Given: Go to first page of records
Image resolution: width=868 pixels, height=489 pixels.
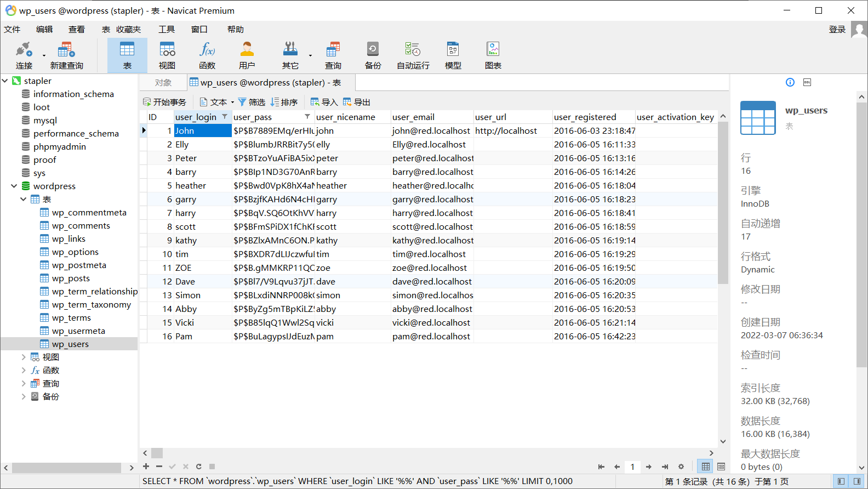Looking at the screenshot, I should (601, 467).
